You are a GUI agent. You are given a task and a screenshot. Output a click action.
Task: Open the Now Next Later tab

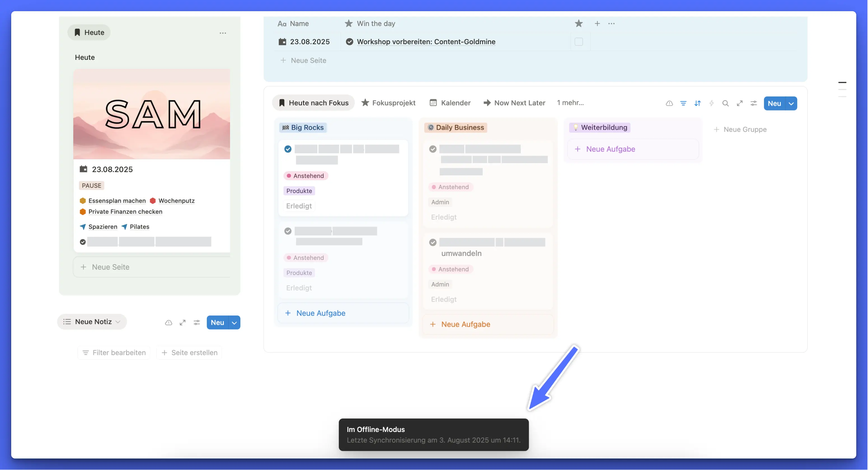click(x=514, y=103)
